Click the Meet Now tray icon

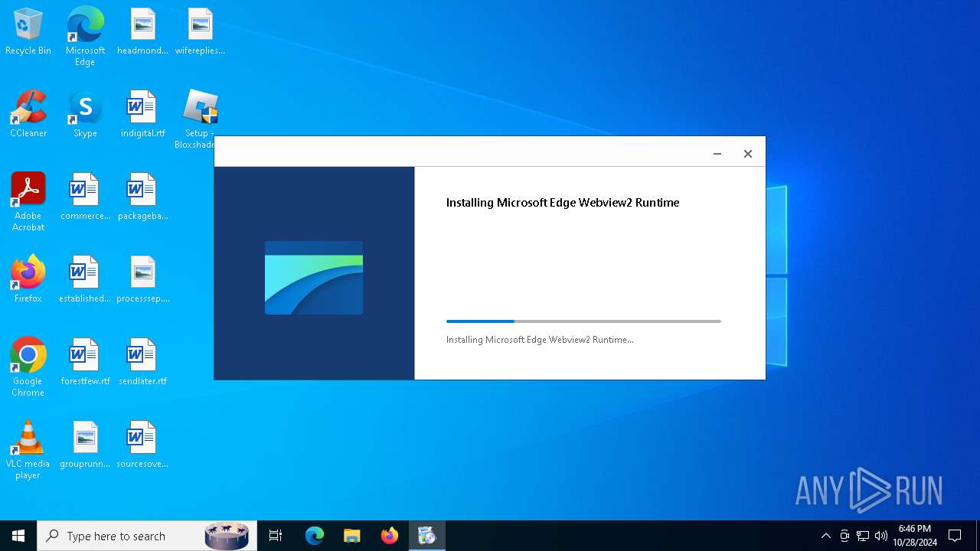(x=844, y=536)
